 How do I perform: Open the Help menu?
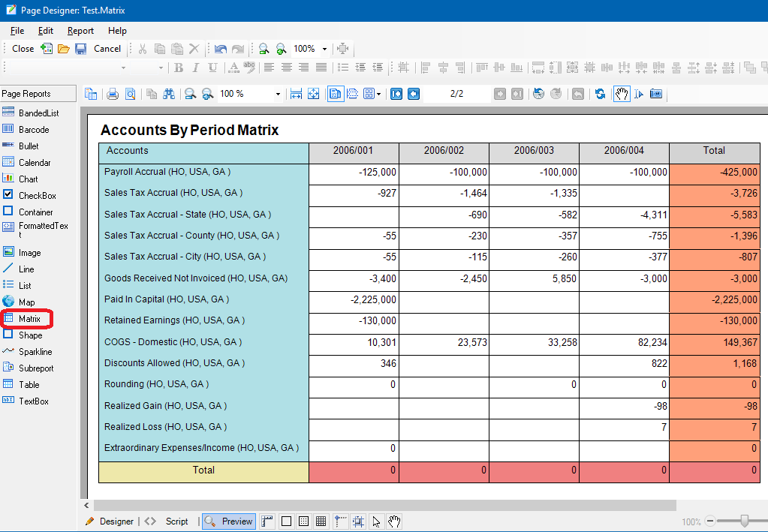pos(117,30)
